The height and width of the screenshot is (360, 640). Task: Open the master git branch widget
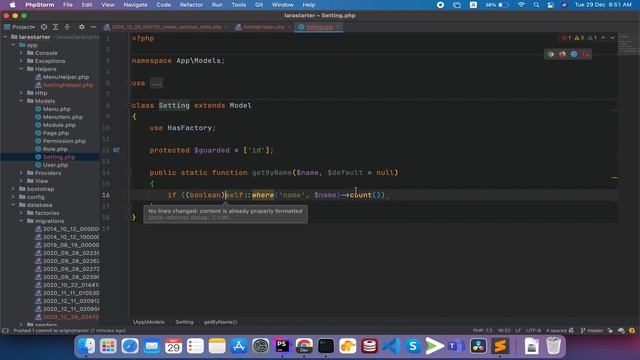click(x=592, y=331)
